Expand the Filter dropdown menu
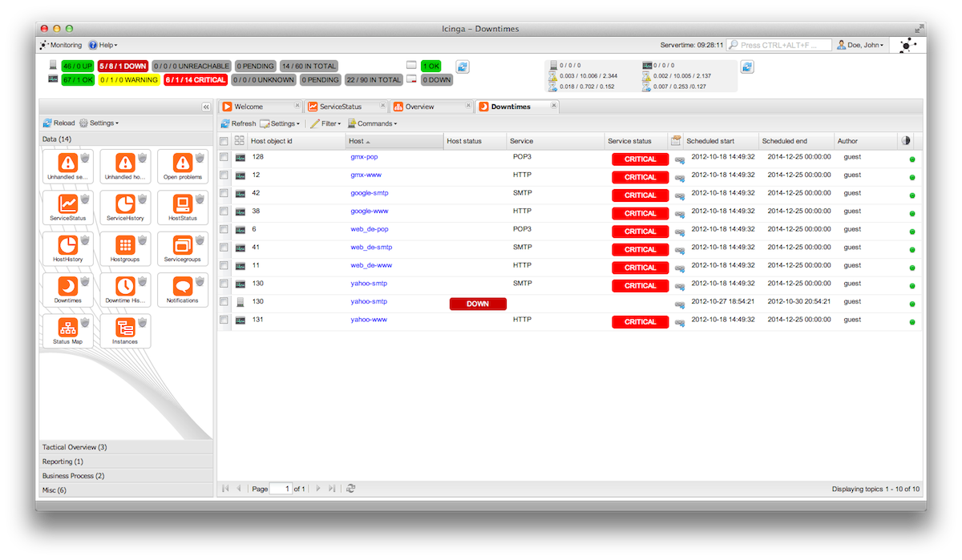Image resolution: width=962 pixels, height=560 pixels. [x=326, y=123]
